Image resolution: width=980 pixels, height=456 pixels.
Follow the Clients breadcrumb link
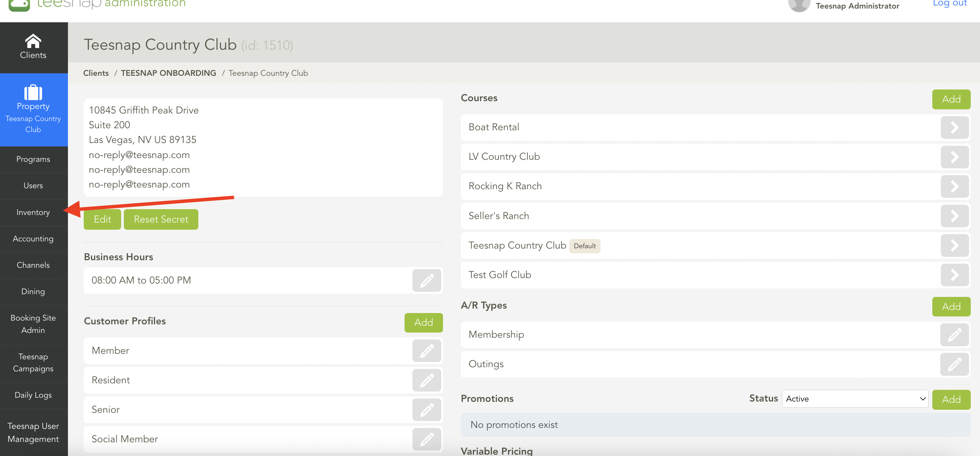96,73
